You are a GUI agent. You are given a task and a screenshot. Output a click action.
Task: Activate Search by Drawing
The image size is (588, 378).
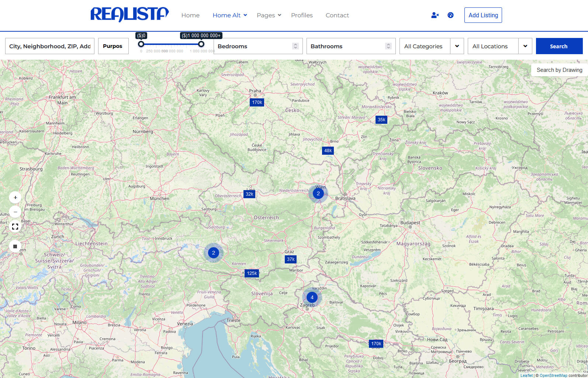(x=559, y=70)
